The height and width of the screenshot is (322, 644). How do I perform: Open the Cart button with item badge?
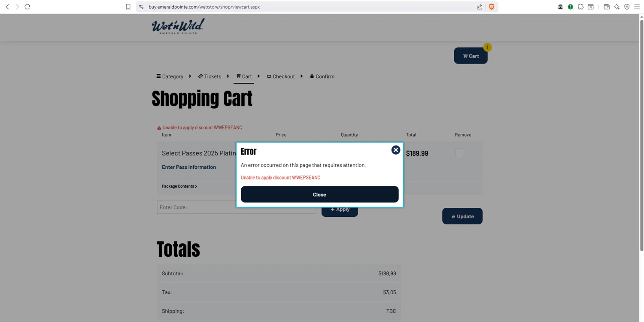[471, 56]
